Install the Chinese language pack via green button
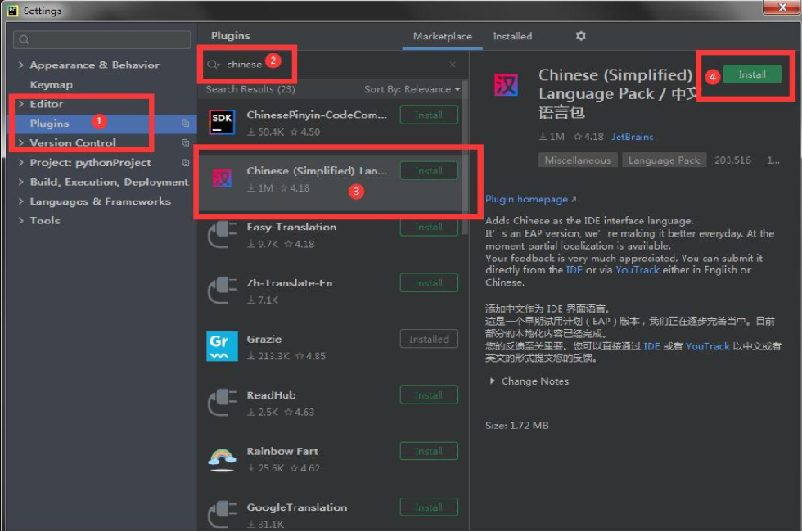The image size is (802, 532). pyautogui.click(x=752, y=74)
